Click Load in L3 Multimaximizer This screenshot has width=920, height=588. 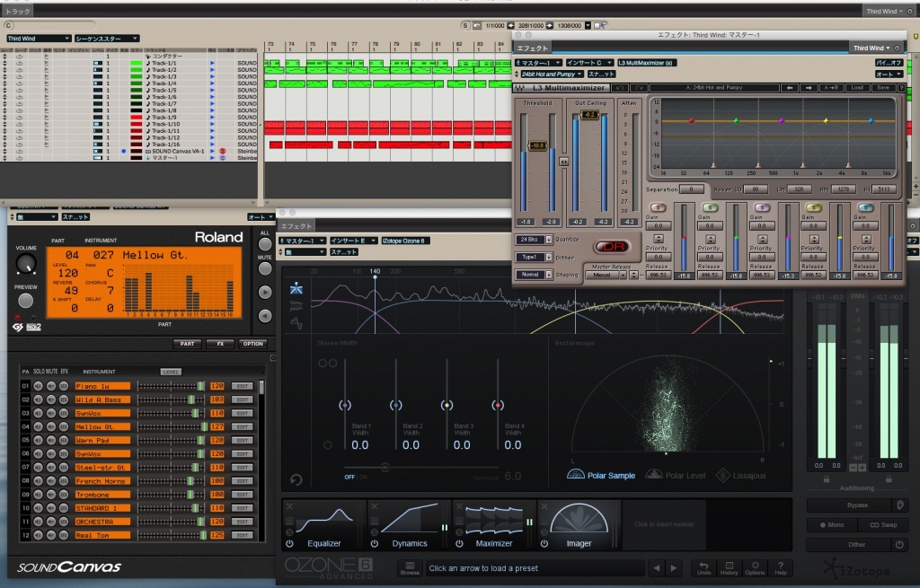tap(859, 87)
